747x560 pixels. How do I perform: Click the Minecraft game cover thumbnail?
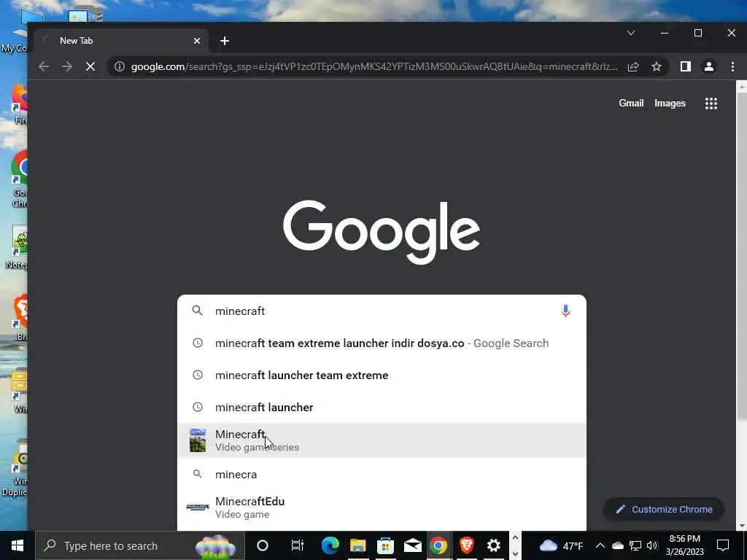point(198,440)
